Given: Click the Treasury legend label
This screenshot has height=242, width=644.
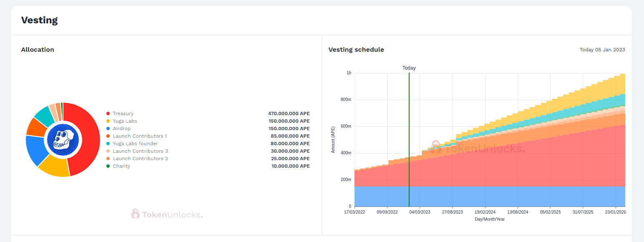Looking at the screenshot, I should pyautogui.click(x=123, y=113).
